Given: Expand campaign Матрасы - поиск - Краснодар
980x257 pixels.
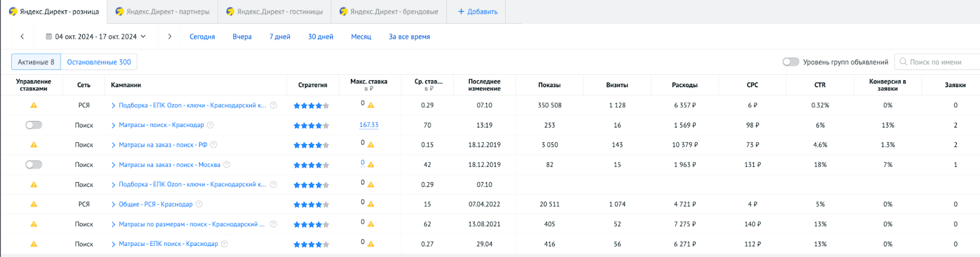Looking at the screenshot, I should tap(114, 125).
